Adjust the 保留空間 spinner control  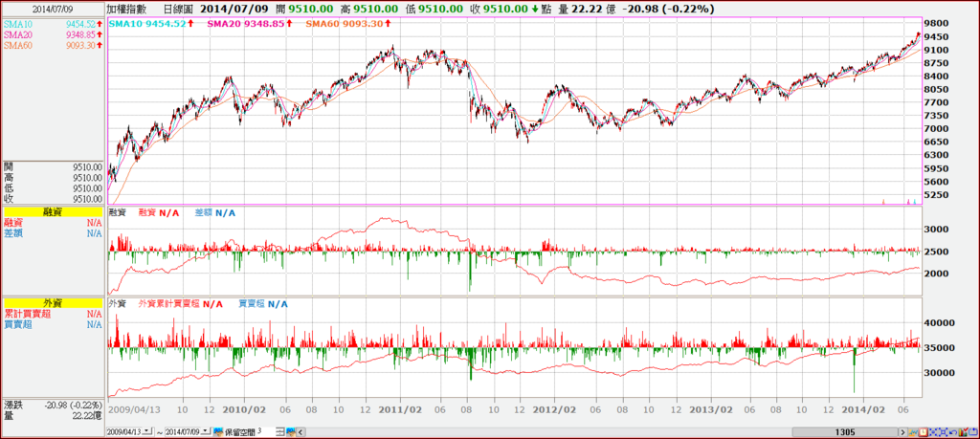tap(280, 431)
